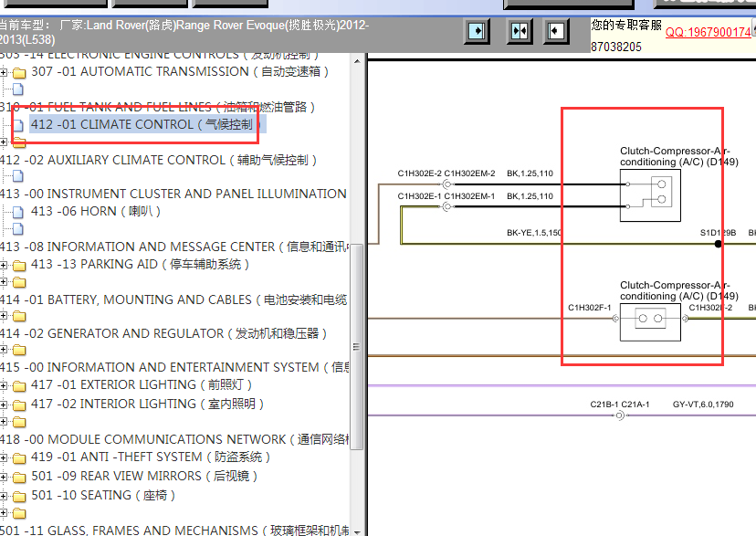
Task: Click folder icon beside 501-09 REAR VIEW MIRRORS
Action: (x=19, y=478)
